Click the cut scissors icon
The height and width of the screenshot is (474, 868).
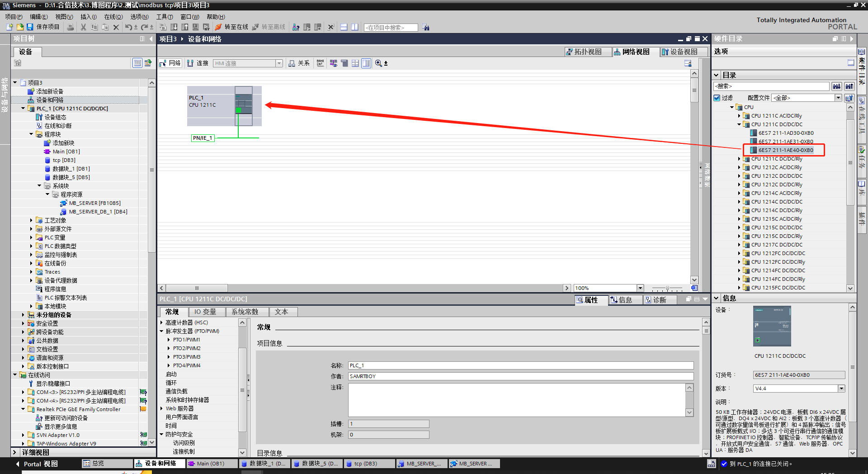pos(83,27)
